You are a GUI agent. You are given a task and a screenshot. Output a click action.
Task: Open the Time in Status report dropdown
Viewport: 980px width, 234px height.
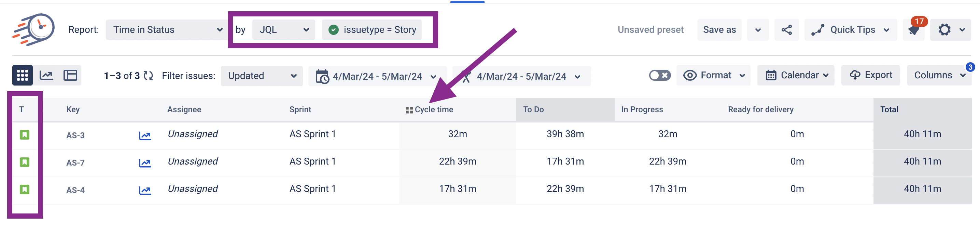(166, 29)
